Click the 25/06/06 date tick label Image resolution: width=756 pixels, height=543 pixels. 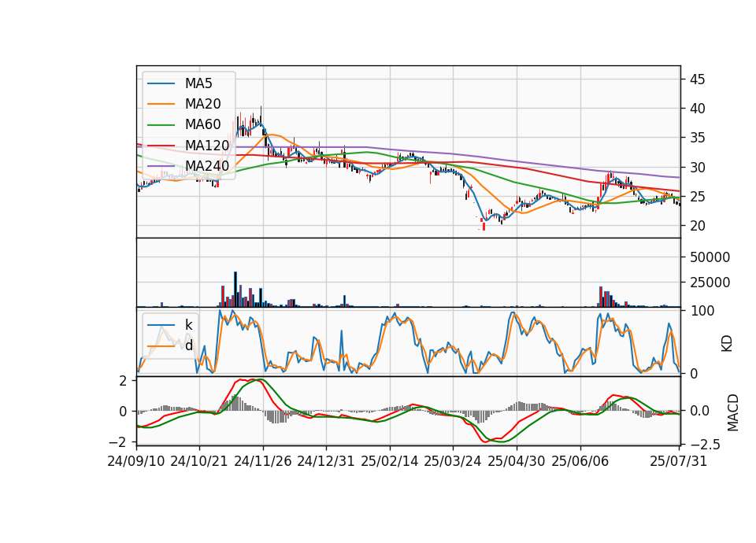580,461
